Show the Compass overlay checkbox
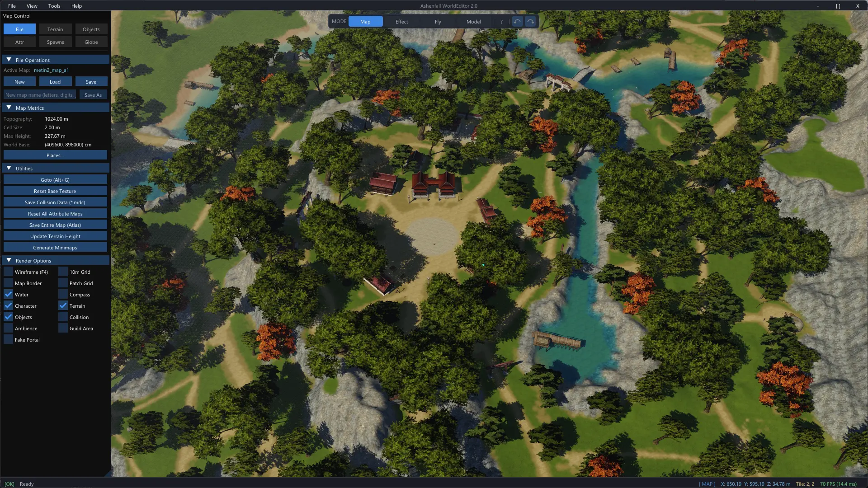This screenshot has height=488, width=868. pyautogui.click(x=63, y=294)
